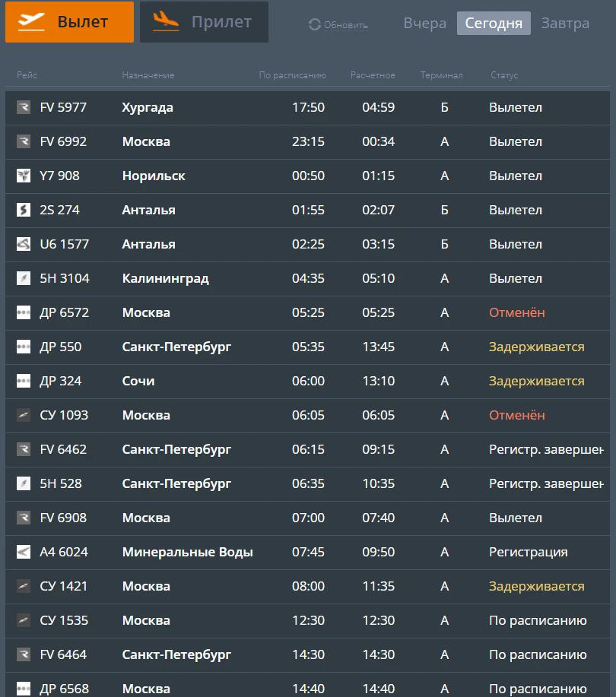The height and width of the screenshot is (697, 616).
Task: Click the Aeroflot icon for СУ 1093
Action: (24, 415)
